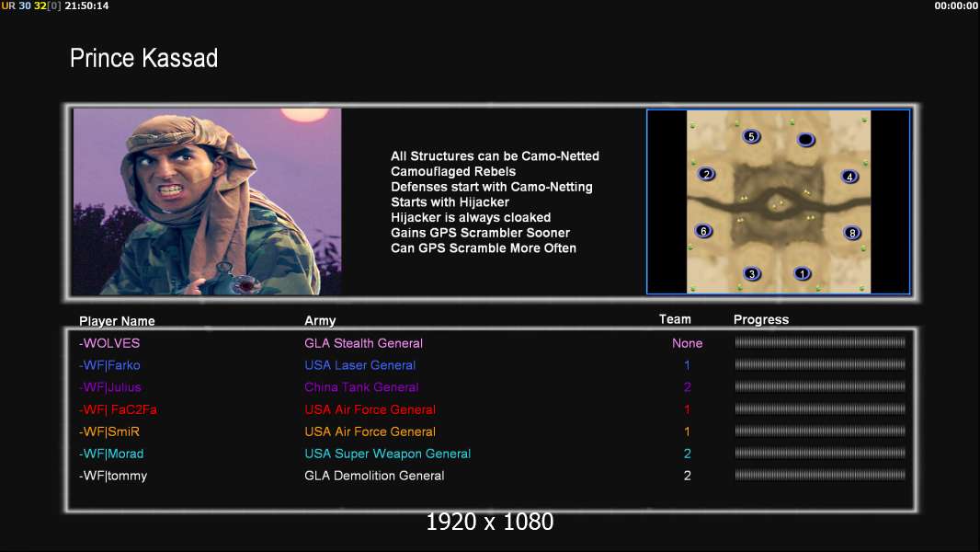Image resolution: width=980 pixels, height=552 pixels.
Task: Click player name -WF| FaC2Fa
Action: coord(118,409)
